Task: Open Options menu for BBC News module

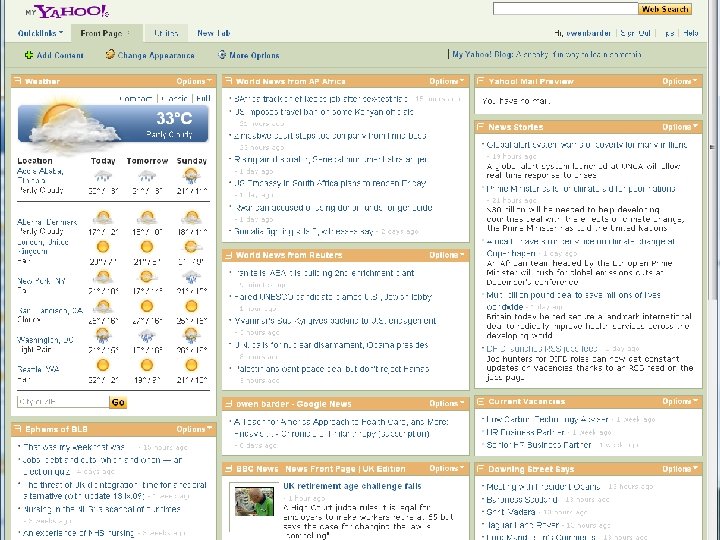Action: (x=447, y=468)
